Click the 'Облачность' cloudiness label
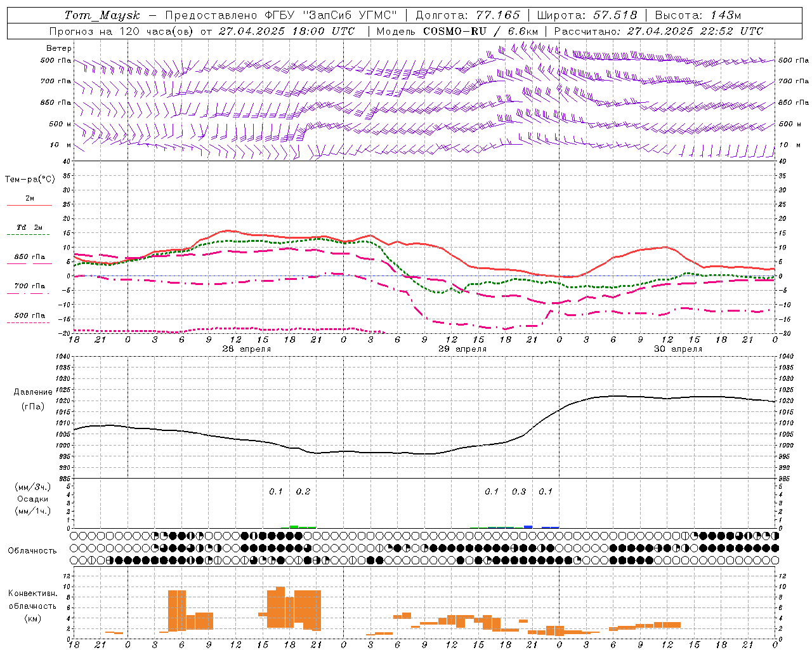812x650 pixels. [32, 551]
